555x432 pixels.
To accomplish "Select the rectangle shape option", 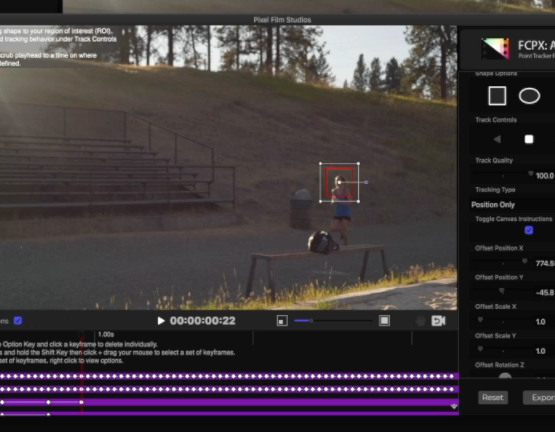I will [497, 96].
